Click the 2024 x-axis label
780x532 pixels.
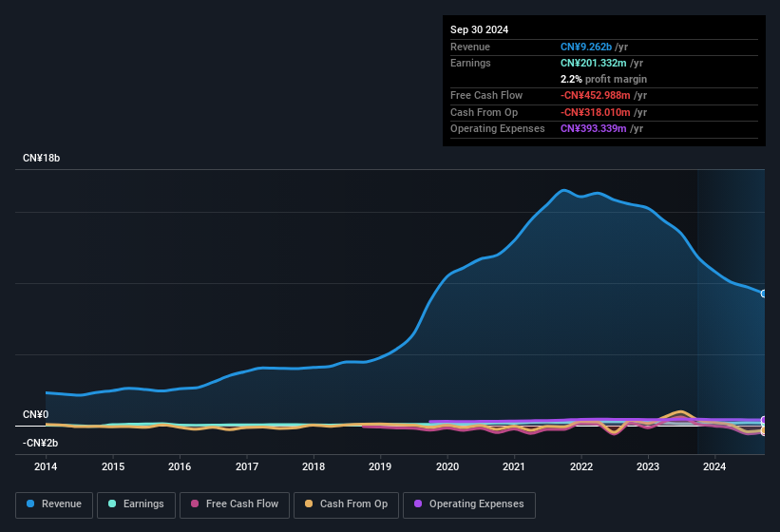[714, 466]
